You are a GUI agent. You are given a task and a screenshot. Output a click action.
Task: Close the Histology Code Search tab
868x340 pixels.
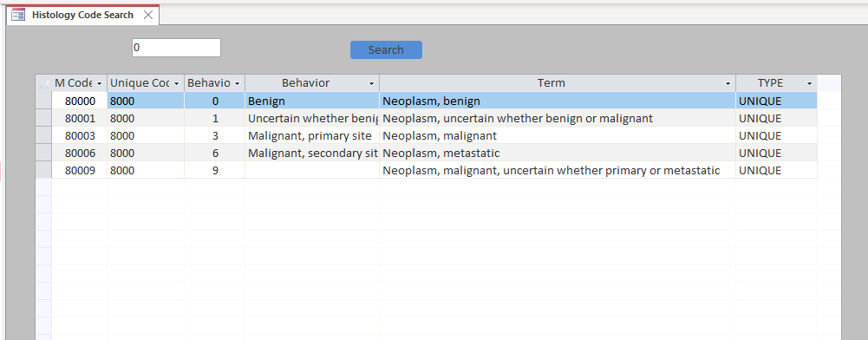pos(147,15)
